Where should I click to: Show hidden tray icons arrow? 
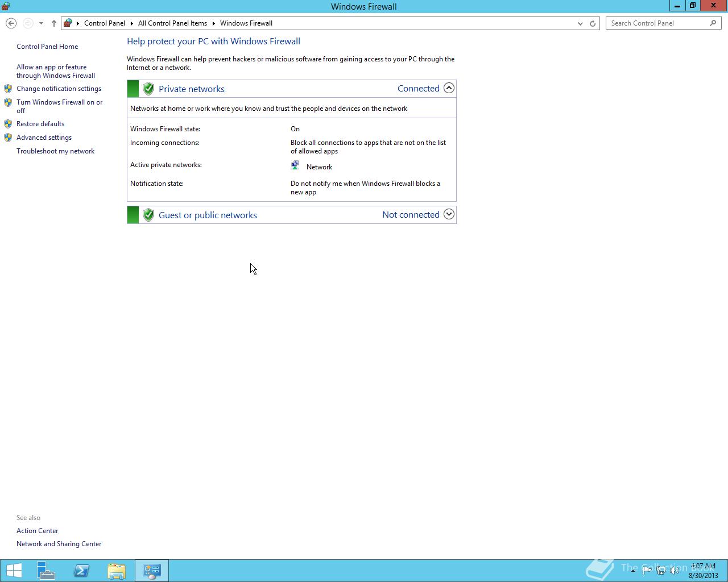point(633,570)
